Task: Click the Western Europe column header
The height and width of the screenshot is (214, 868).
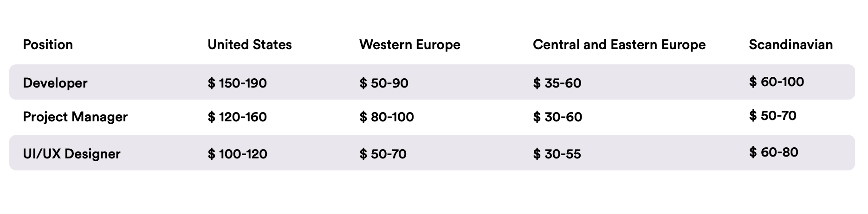Action: point(410,44)
